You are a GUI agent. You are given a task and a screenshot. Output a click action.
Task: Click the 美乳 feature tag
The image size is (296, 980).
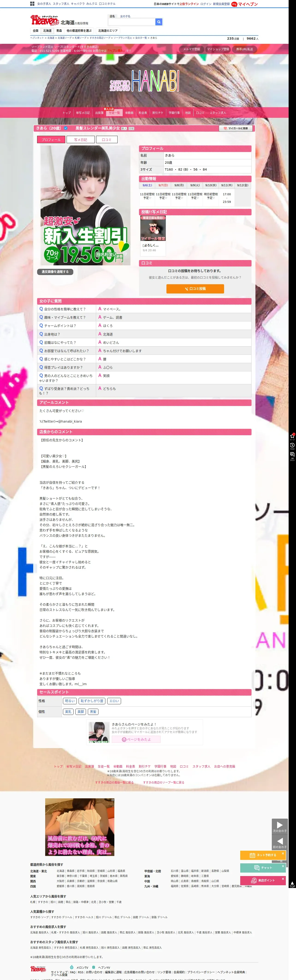pyautogui.click(x=68, y=711)
